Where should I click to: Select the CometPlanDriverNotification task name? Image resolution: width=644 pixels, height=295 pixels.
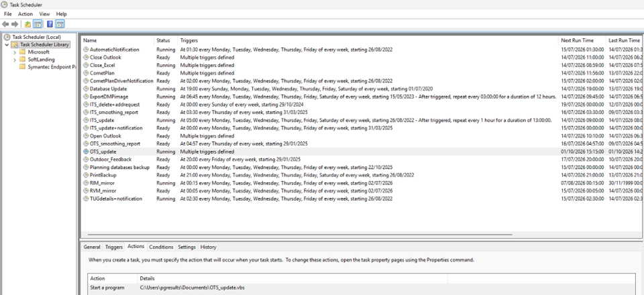pyautogui.click(x=121, y=81)
